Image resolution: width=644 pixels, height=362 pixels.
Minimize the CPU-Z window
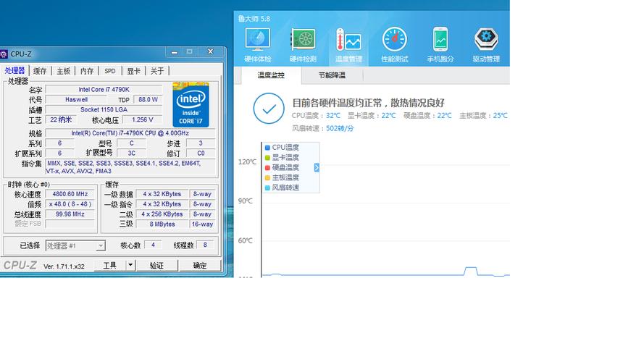click(x=175, y=52)
